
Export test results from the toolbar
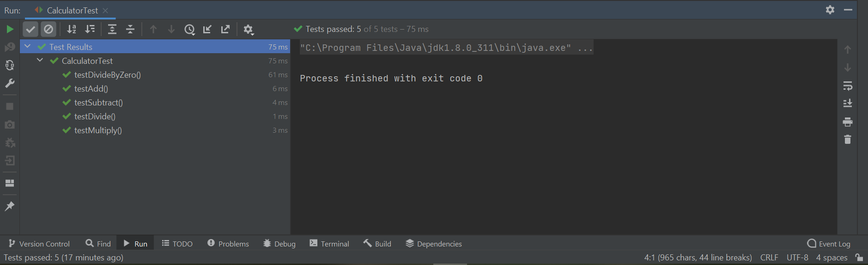coord(225,30)
